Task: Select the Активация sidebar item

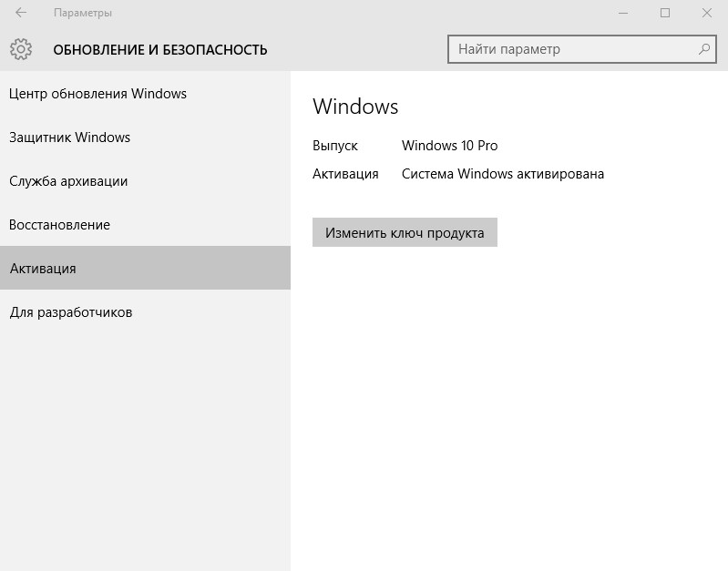Action: (43, 269)
